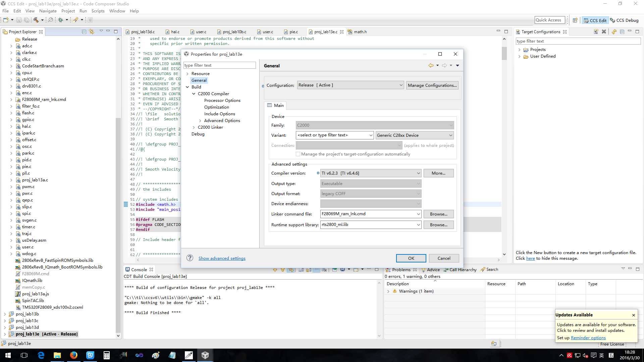Open Compiler version dropdown
The image size is (644, 362).
point(371,173)
